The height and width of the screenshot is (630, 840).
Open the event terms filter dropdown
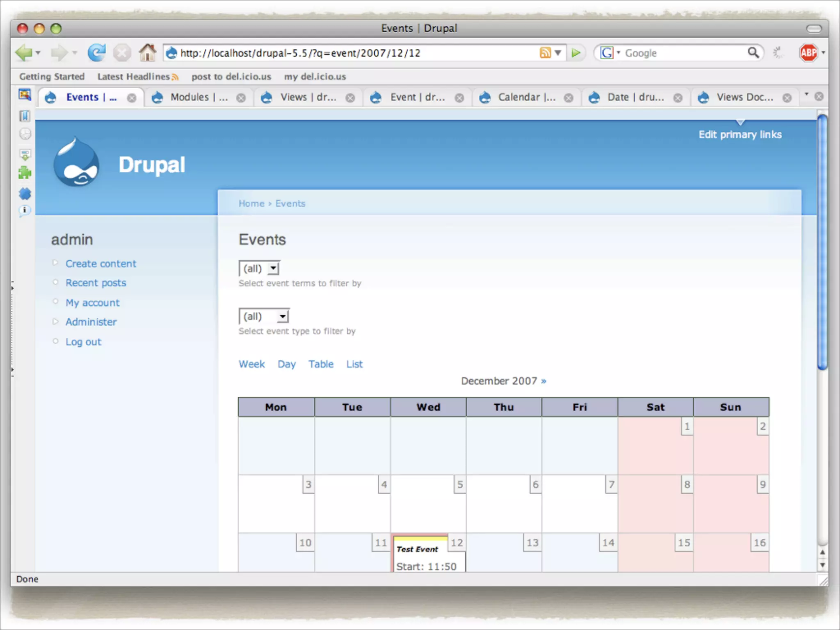click(x=259, y=269)
